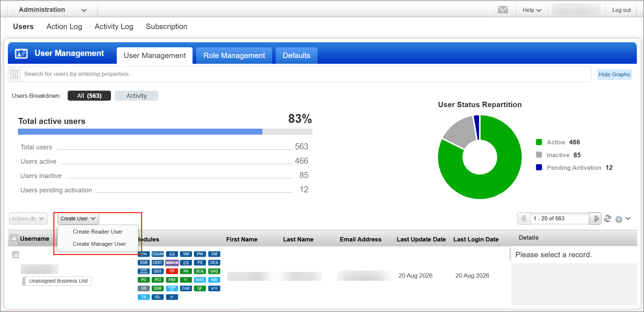Click the VM module badge

coord(186,254)
